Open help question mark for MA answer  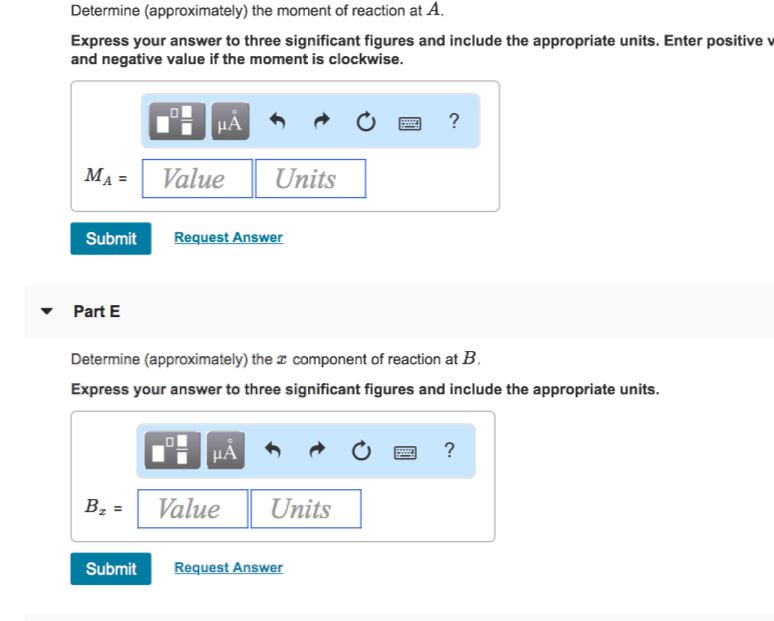click(x=454, y=121)
